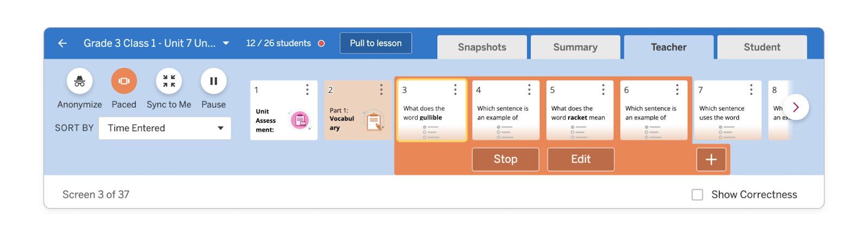The width and height of the screenshot is (868, 236).
Task: Open the three-dot menu on screen 2
Action: tap(381, 90)
